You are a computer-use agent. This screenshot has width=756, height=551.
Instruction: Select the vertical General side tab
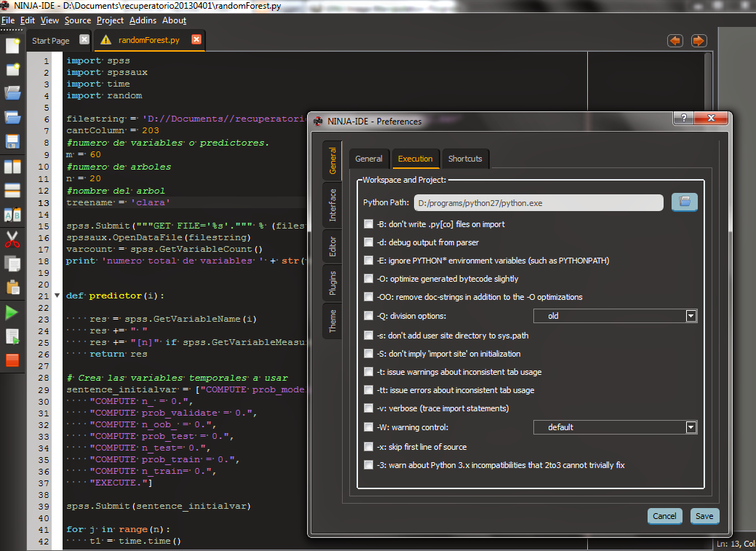[x=333, y=161]
